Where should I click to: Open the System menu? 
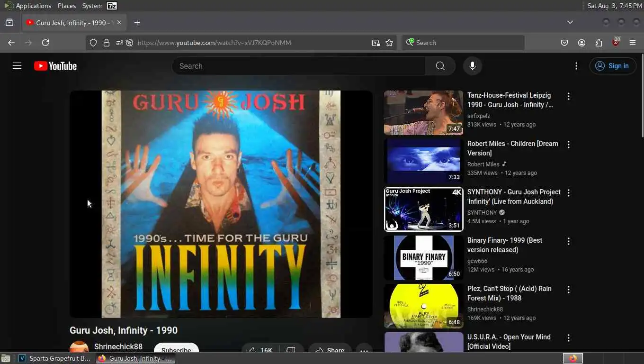[92, 6]
